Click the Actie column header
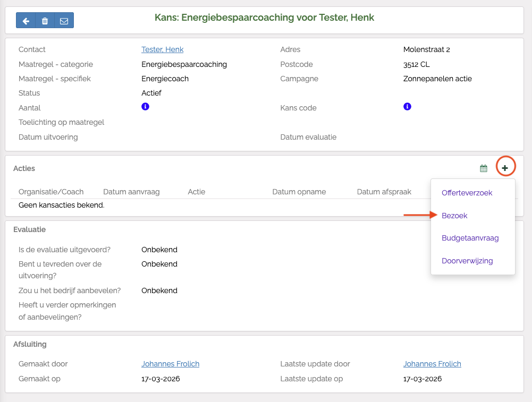 [x=196, y=192]
